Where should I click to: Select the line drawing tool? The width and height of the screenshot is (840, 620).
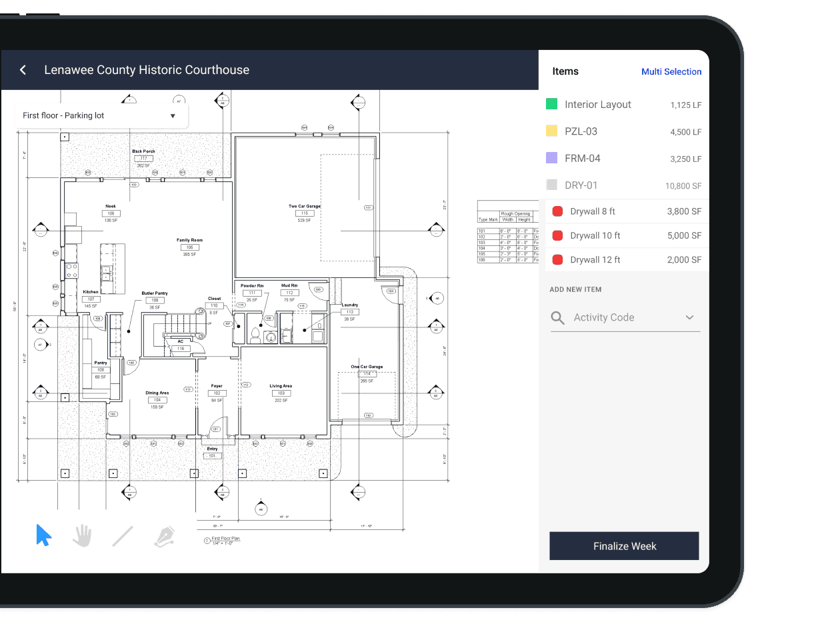[123, 536]
